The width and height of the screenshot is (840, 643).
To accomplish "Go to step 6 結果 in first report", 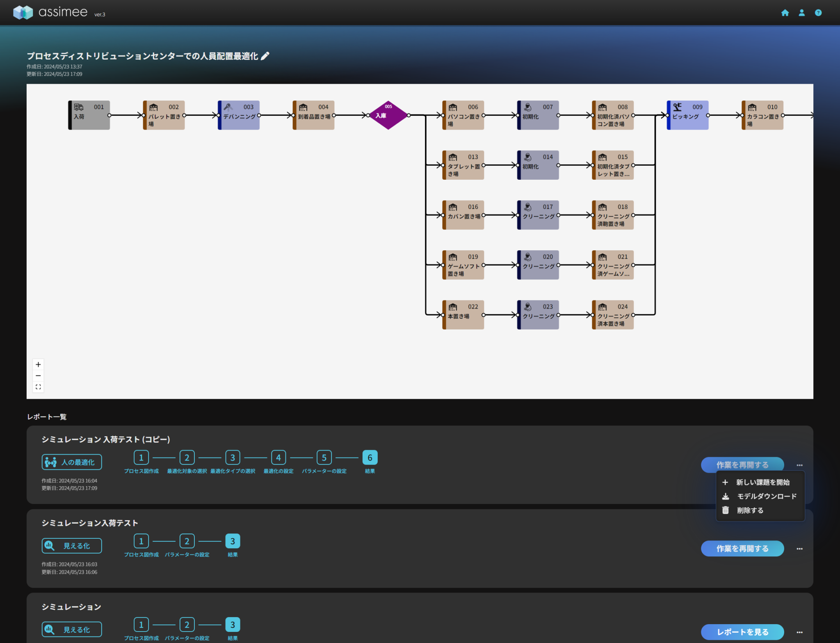I will click(370, 458).
